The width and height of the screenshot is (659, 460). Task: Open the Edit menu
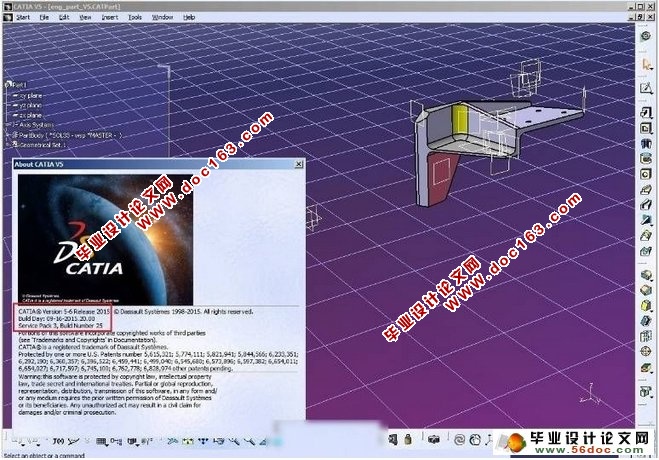pyautogui.click(x=64, y=17)
